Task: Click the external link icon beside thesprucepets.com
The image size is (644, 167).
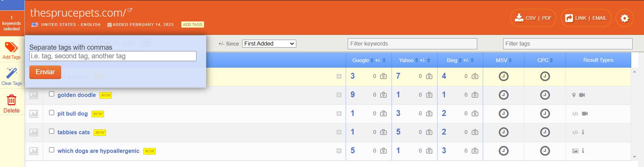Action: 130,10
